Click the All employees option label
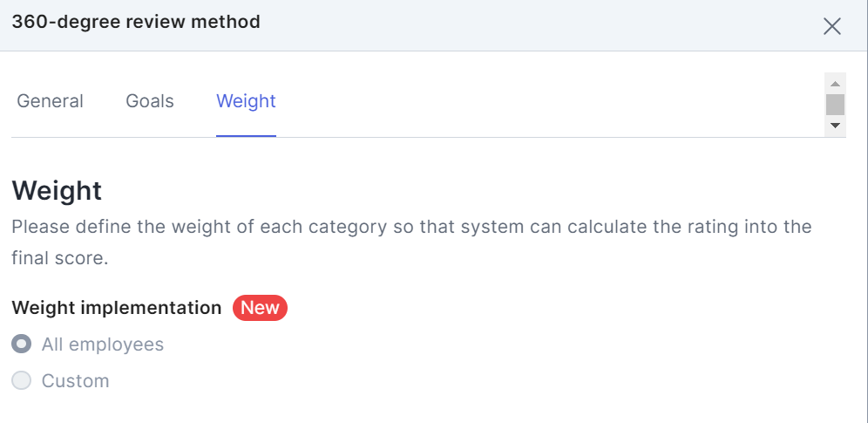This screenshot has height=423, width=868. [103, 345]
